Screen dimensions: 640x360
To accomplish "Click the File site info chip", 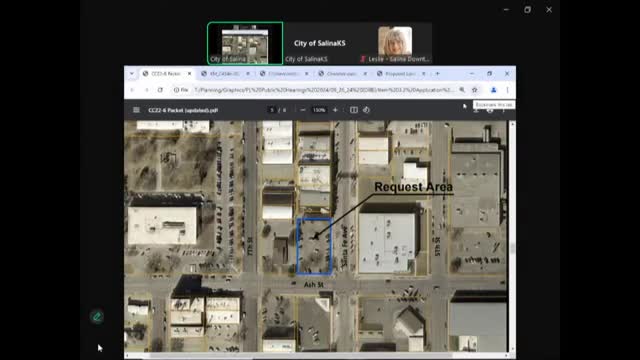I will click(x=181, y=90).
